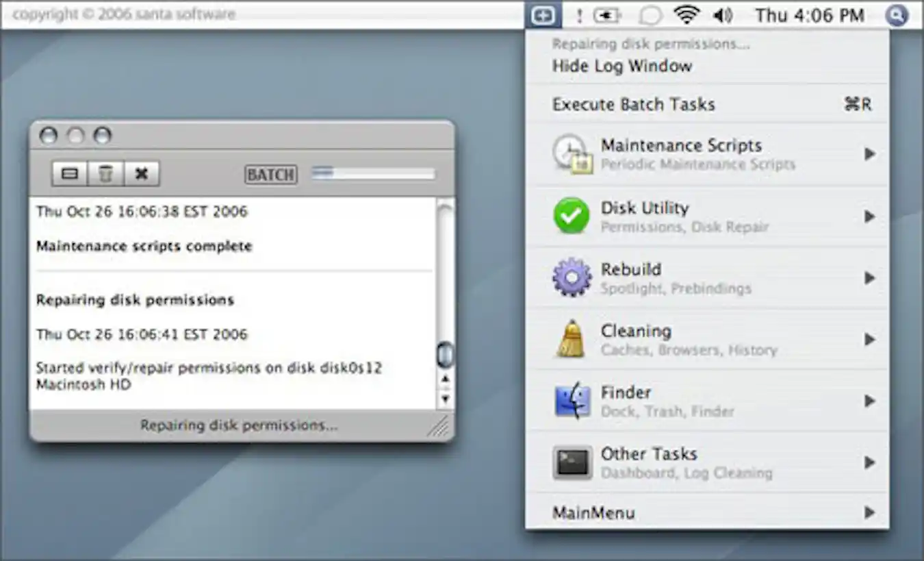Open Spotlight search from the menu bar
This screenshot has height=561, width=924.
pos(897,14)
